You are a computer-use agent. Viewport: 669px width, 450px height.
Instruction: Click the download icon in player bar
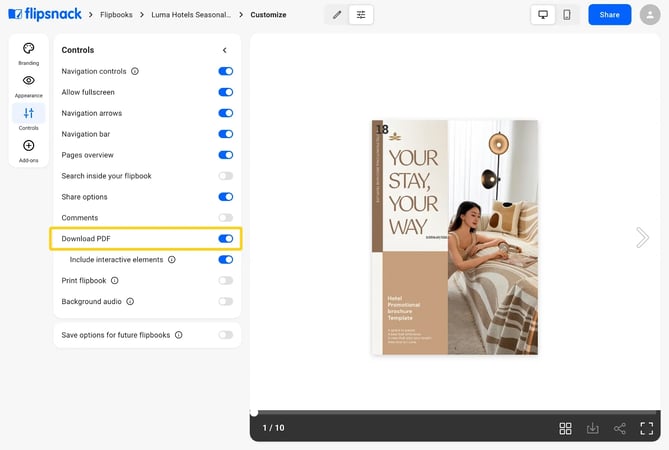(593, 428)
